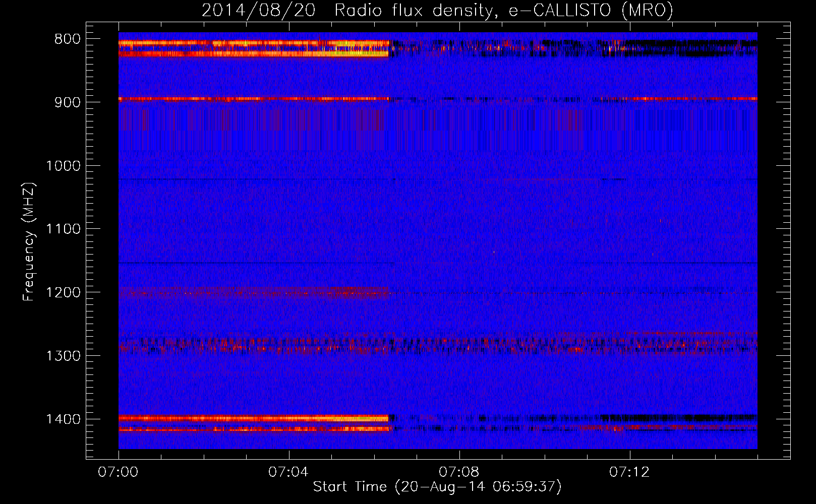Click the 07:08 time tick label
The height and width of the screenshot is (504, 816).
click(459, 472)
